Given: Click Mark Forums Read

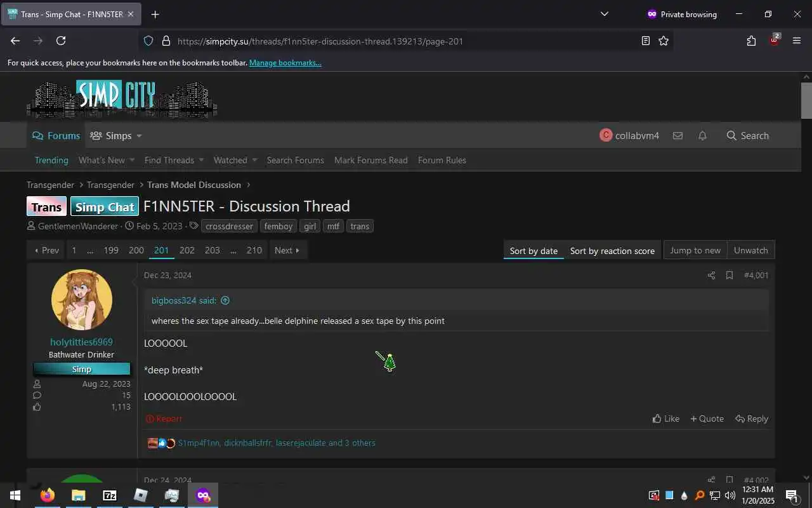Looking at the screenshot, I should coord(371,160).
